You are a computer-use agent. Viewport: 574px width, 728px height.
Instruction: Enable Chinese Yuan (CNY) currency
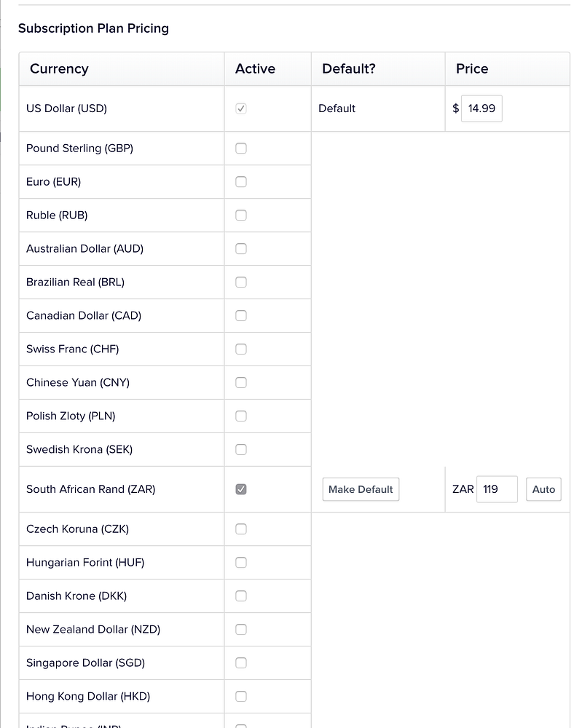(240, 382)
